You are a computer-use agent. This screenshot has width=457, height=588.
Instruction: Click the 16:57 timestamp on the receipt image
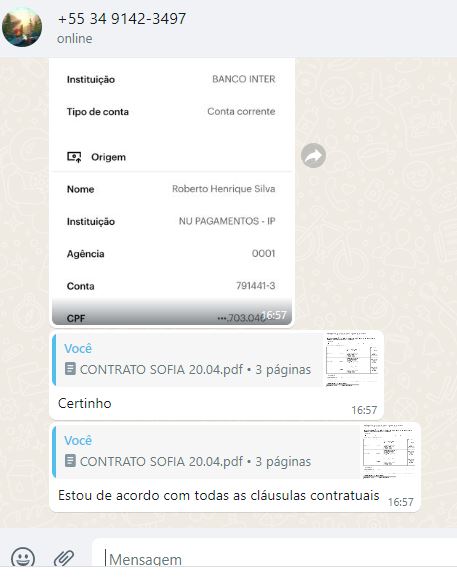pyautogui.click(x=274, y=315)
